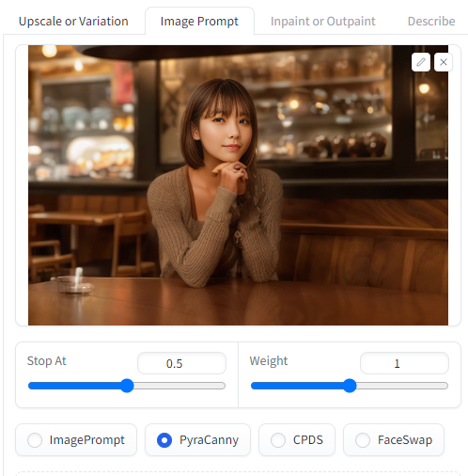468x476 pixels.
Task: Choose the PyraCanny radio option
Action: [197, 440]
